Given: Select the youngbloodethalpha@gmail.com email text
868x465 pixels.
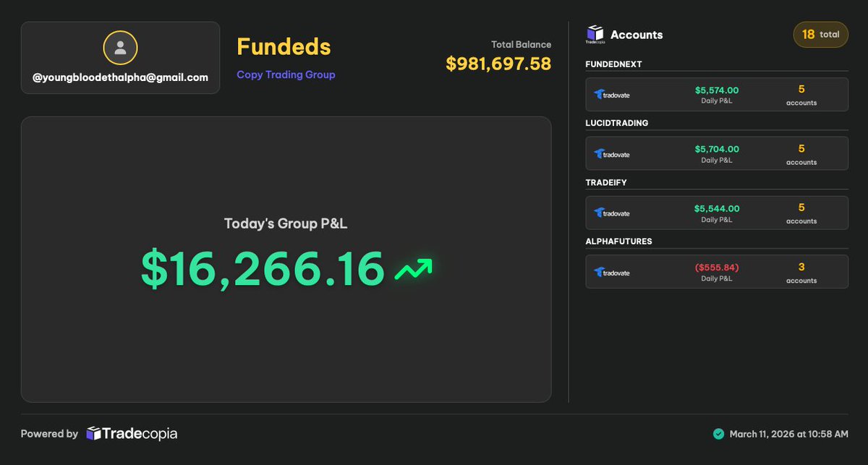Looking at the screenshot, I should click(x=120, y=77).
